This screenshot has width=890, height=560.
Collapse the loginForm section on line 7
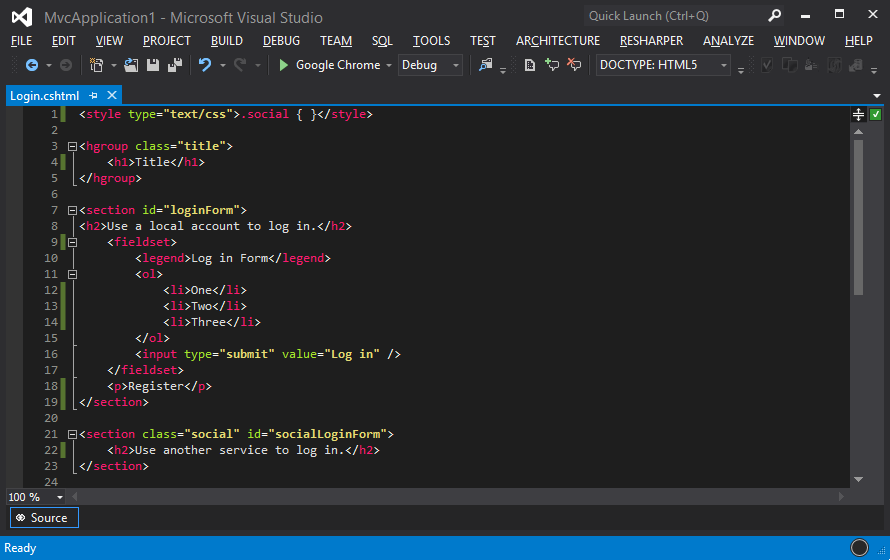click(x=71, y=210)
